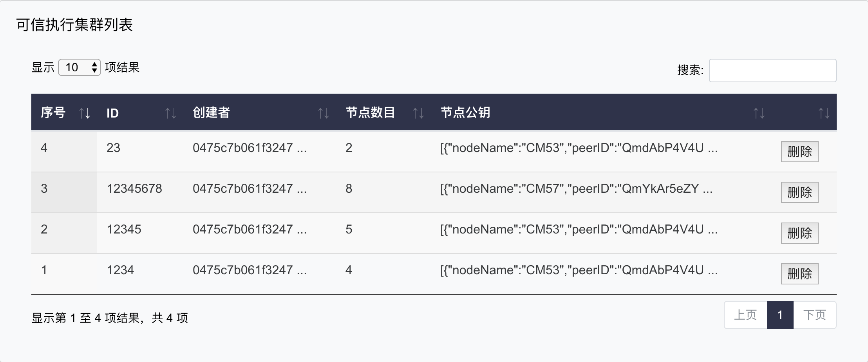Click sort arrows on last unlabeled column
This screenshot has width=868, height=362.
(824, 113)
